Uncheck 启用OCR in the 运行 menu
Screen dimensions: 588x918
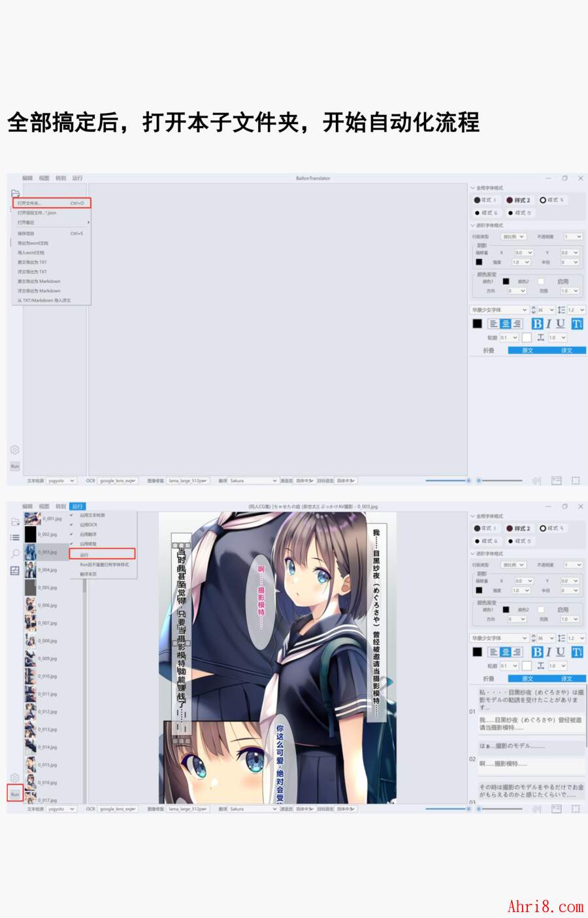pos(88,525)
